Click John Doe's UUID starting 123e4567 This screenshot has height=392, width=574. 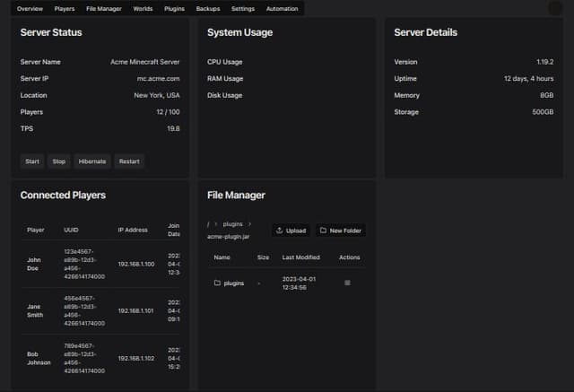[x=84, y=264]
